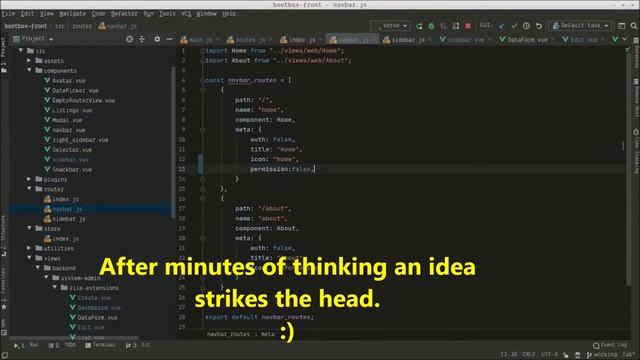Click the bootbox-front breadcrumb
The width and height of the screenshot is (640, 360).
(26, 26)
